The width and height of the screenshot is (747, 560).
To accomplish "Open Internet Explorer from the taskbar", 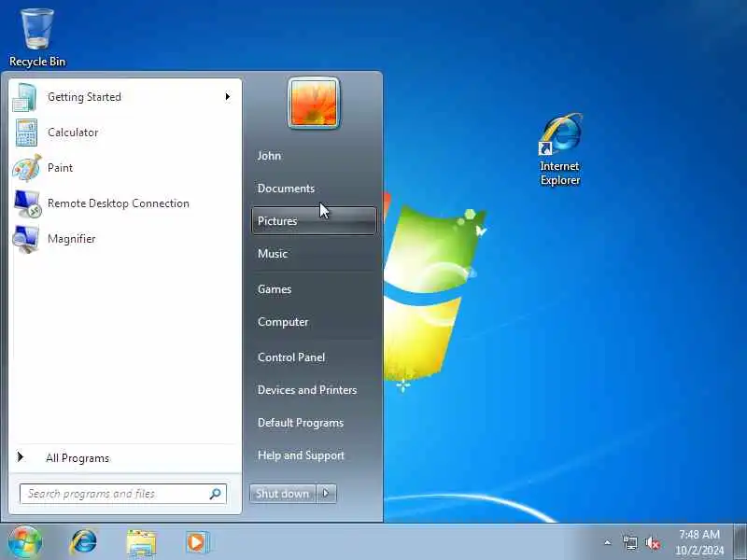I will point(83,542).
